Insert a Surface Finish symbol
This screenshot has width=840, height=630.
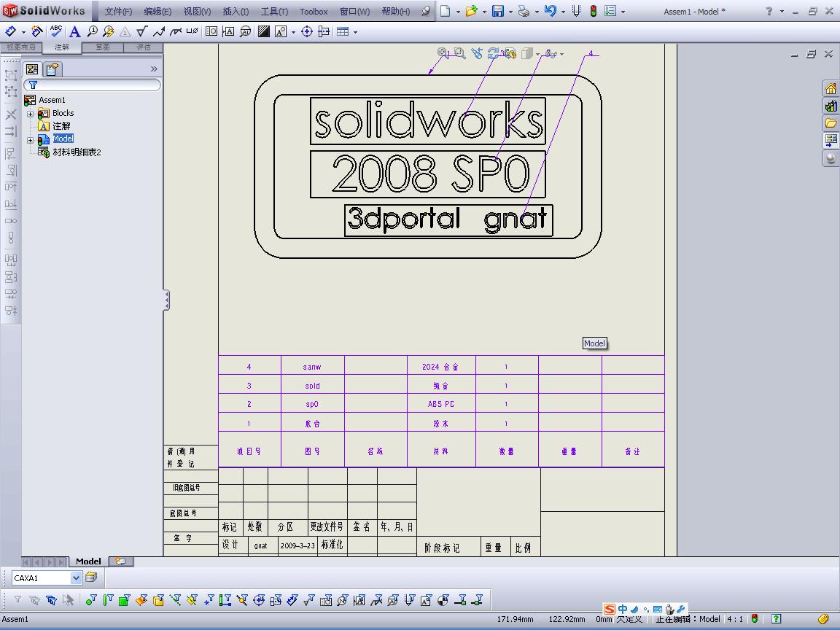pyautogui.click(x=141, y=31)
